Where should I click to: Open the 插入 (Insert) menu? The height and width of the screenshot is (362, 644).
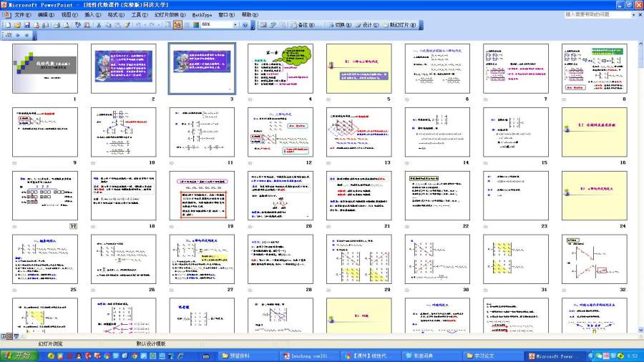(x=92, y=14)
